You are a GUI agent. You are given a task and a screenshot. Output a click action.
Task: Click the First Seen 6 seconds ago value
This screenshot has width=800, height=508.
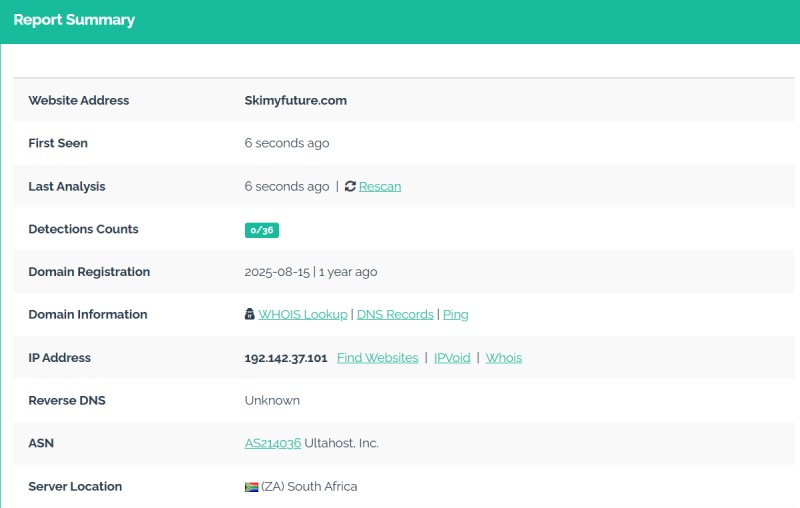[x=287, y=143]
